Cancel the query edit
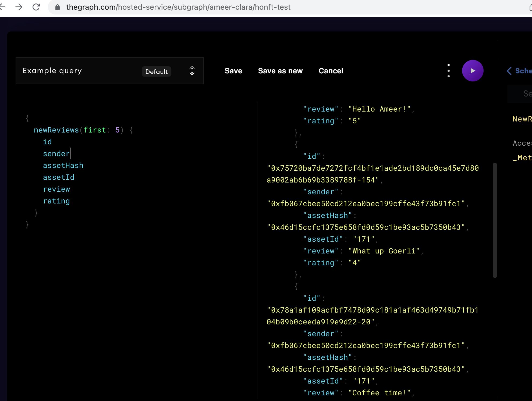Viewport: 532px width, 401px height. [x=331, y=71]
